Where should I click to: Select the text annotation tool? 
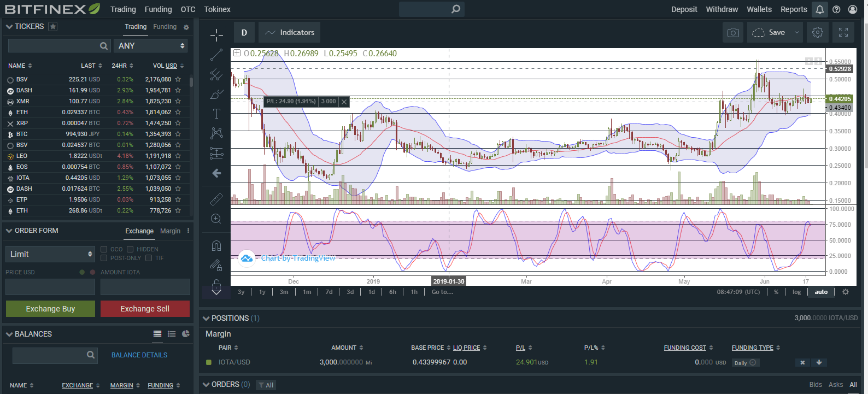216,114
